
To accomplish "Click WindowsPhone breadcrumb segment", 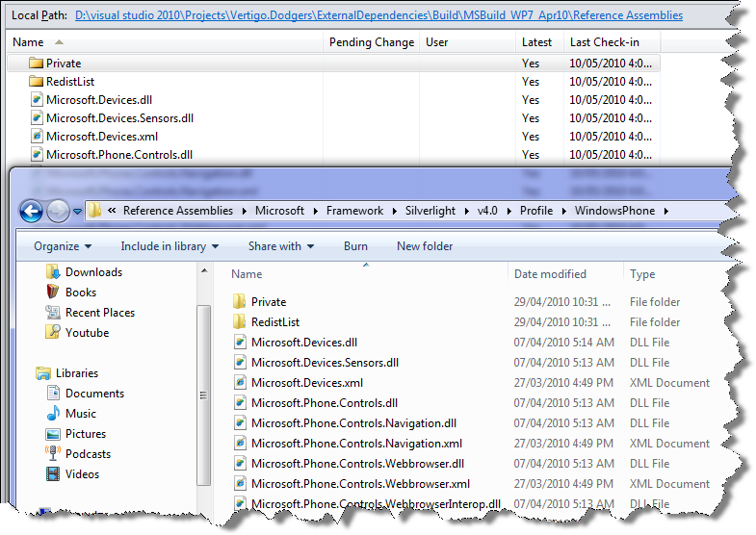I will point(614,211).
